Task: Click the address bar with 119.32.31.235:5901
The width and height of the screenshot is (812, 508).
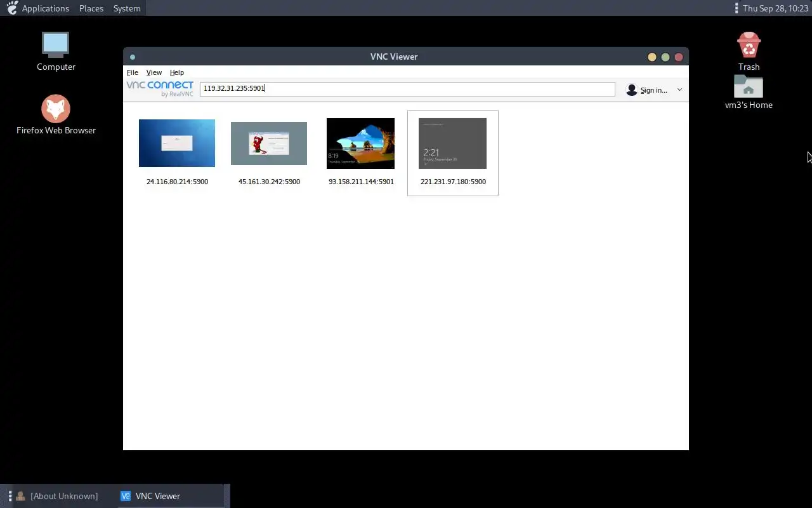Action: 407,89
